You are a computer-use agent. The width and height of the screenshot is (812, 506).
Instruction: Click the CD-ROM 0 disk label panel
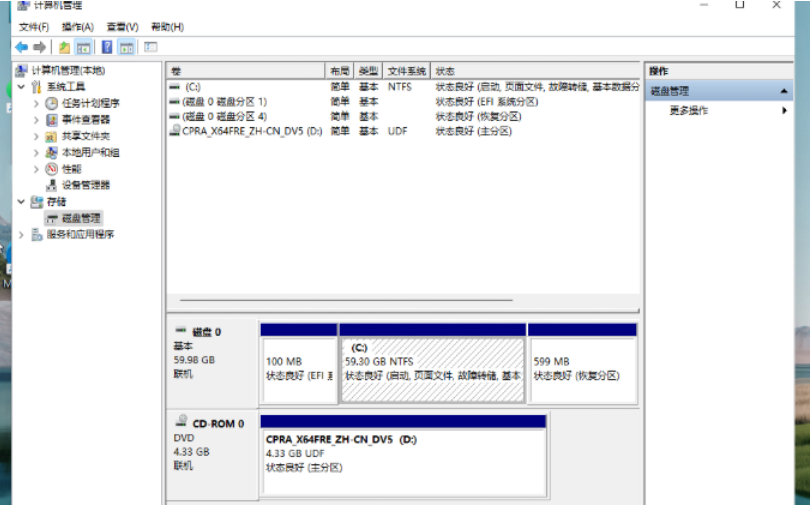pyautogui.click(x=213, y=454)
